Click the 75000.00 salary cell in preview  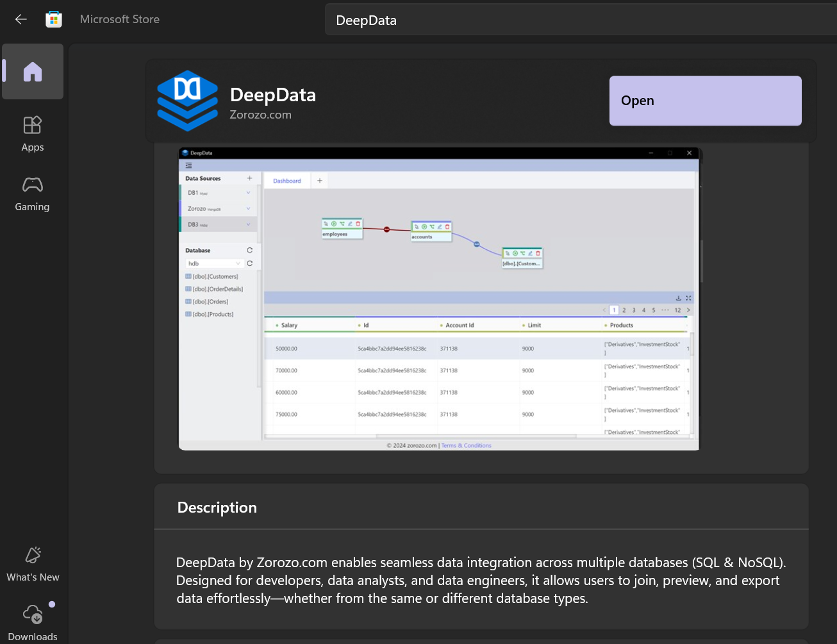pyautogui.click(x=286, y=415)
